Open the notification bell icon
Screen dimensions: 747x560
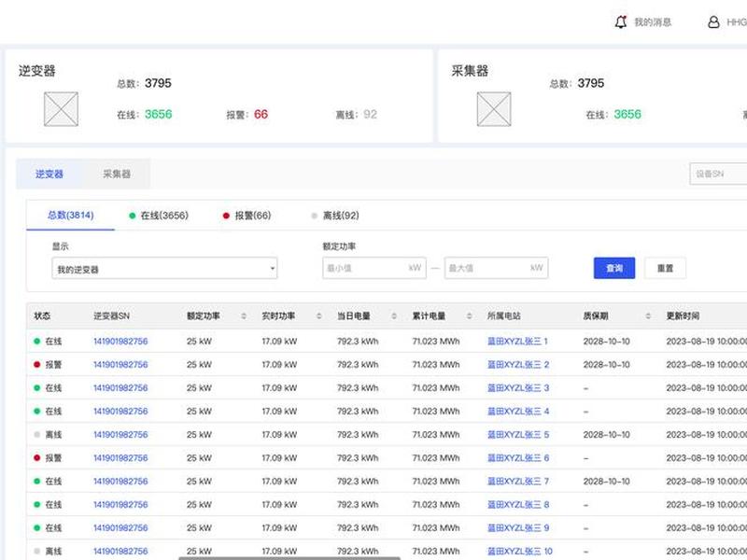pos(621,21)
